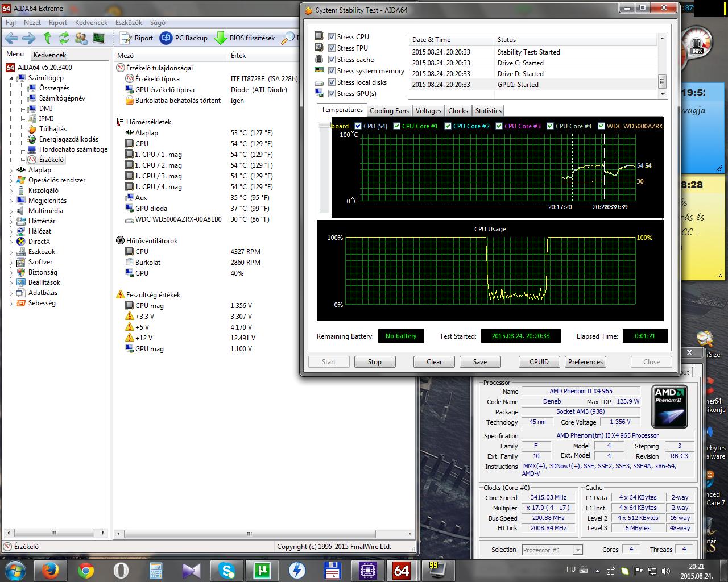Screen dimensions: 728x582
Task: Click the green Refresh toolbar icon
Action: (x=64, y=38)
